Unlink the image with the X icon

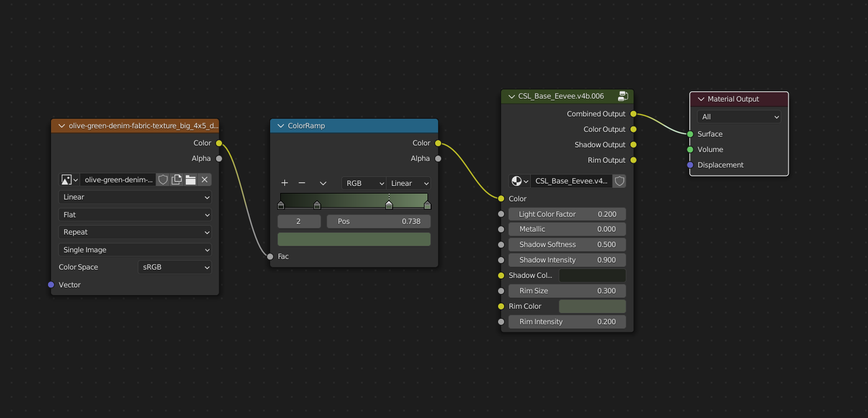[x=204, y=179]
